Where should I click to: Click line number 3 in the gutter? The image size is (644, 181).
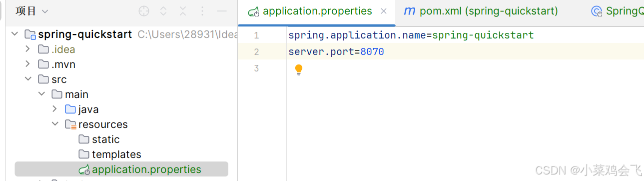pyautogui.click(x=256, y=68)
